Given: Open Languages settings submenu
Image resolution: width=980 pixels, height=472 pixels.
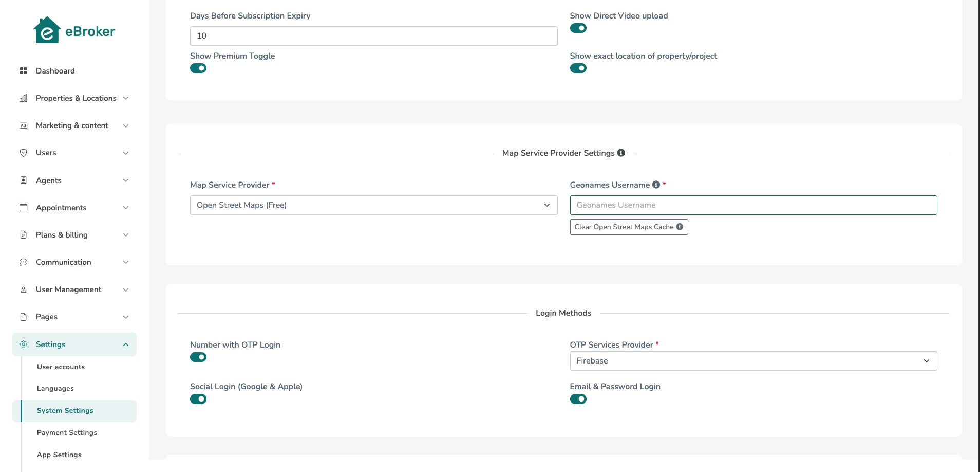Looking at the screenshot, I should pyautogui.click(x=55, y=388).
